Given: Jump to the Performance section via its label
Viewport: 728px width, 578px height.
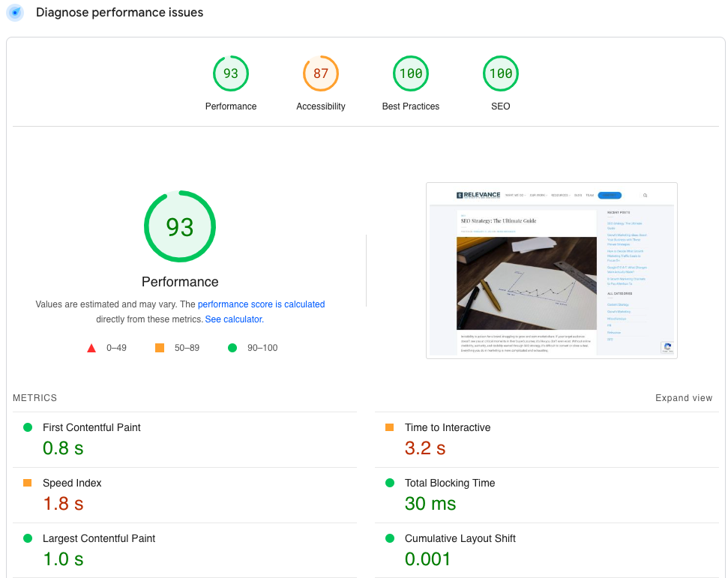Looking at the screenshot, I should 180,282.
